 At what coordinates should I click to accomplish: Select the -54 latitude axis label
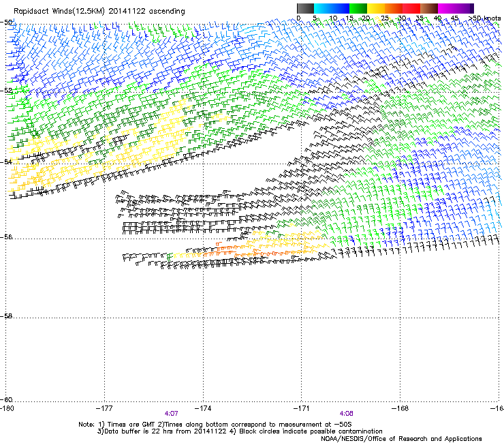pos(7,162)
